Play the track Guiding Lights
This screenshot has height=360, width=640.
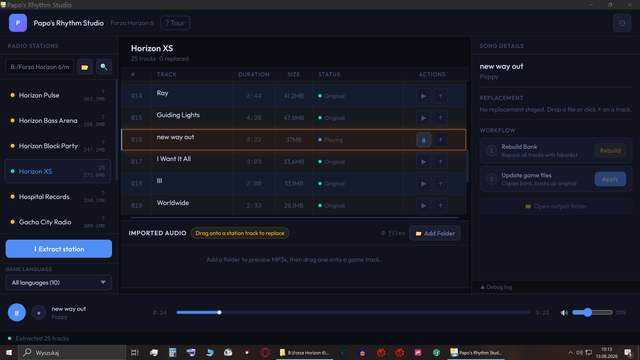[x=423, y=118]
